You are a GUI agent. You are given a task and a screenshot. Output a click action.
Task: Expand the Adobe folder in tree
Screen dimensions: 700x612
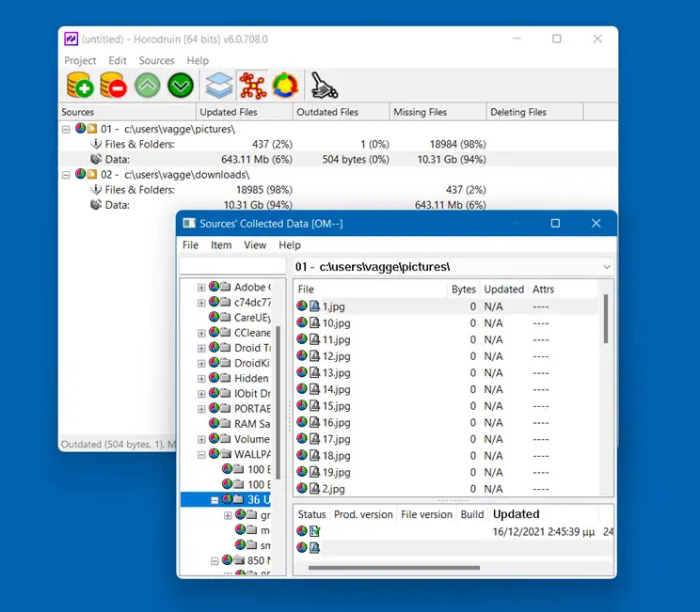[x=201, y=288]
